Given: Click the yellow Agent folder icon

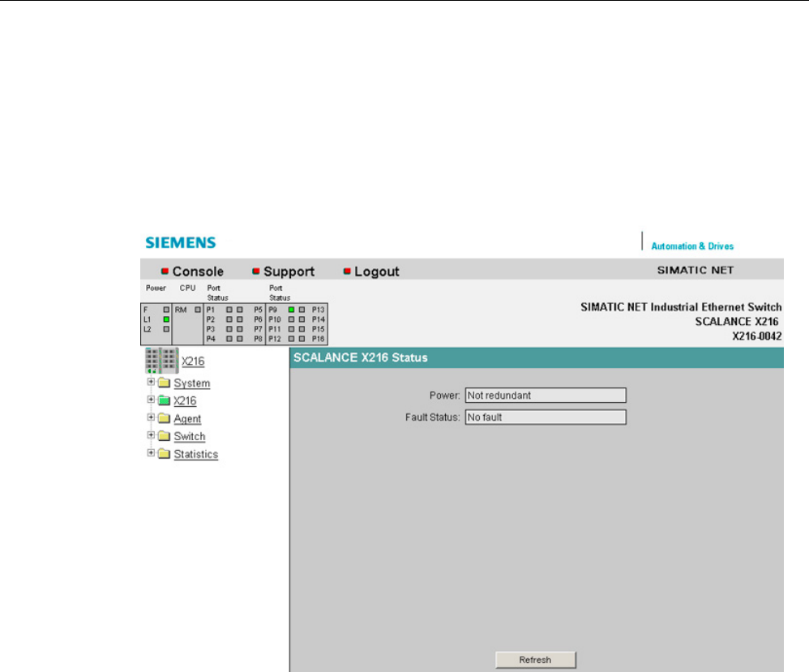Looking at the screenshot, I should pos(164,418).
